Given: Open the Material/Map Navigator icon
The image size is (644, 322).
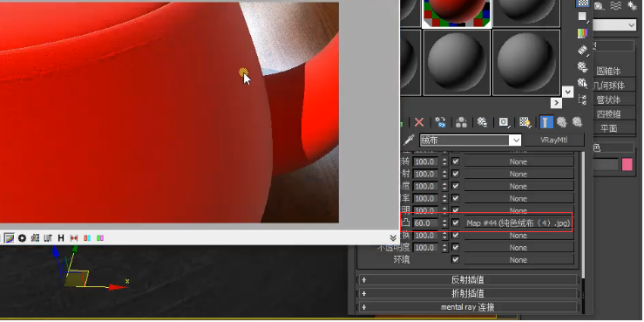Looking at the screenshot, I should click(583, 99).
